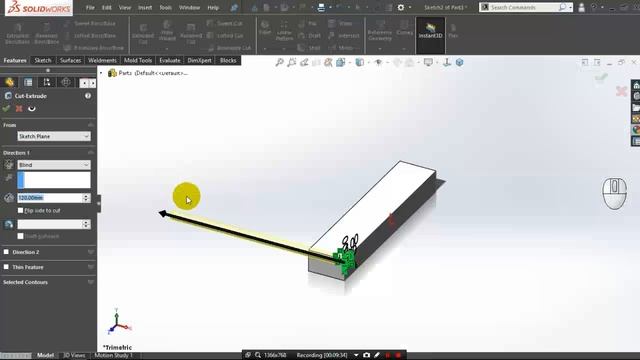Click the Previous View icon

(304, 62)
